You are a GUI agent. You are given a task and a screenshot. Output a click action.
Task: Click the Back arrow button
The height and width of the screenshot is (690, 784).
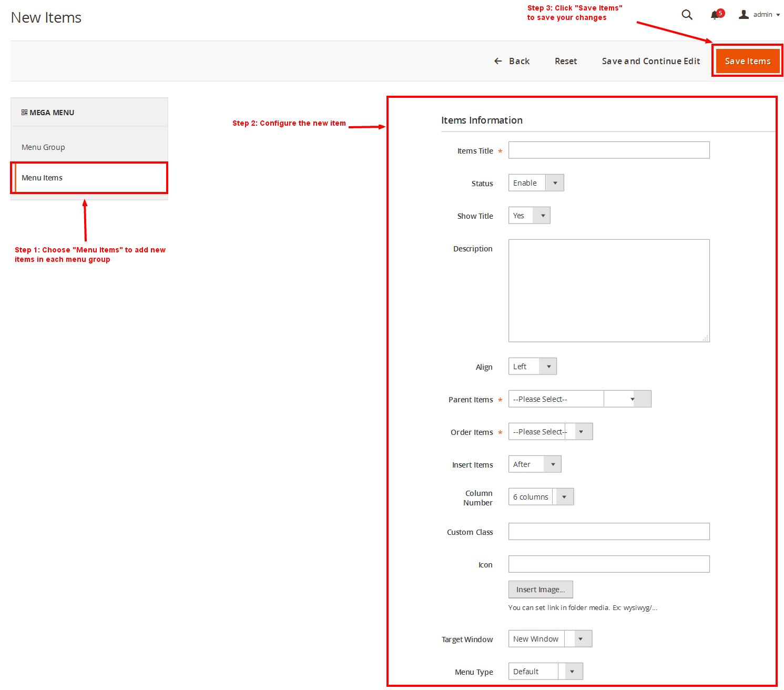(x=512, y=61)
